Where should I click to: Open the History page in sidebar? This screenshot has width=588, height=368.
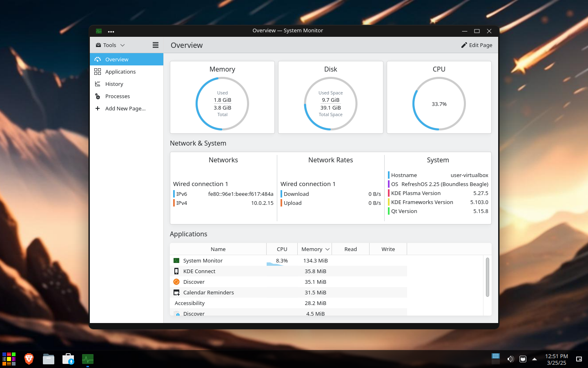tap(127, 84)
